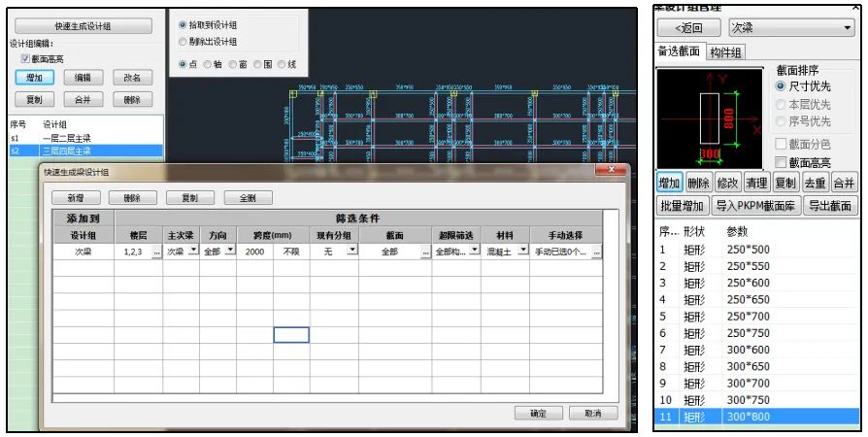Select section row 5 矩形 250*700
The height and width of the screenshot is (437, 868).
click(757, 317)
